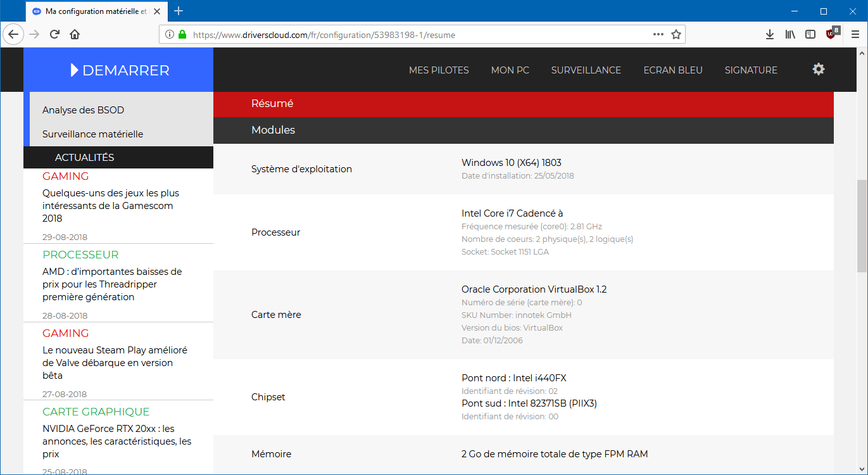The height and width of the screenshot is (475, 868).
Task: Open the DriversCloud settings gear
Action: point(819,69)
